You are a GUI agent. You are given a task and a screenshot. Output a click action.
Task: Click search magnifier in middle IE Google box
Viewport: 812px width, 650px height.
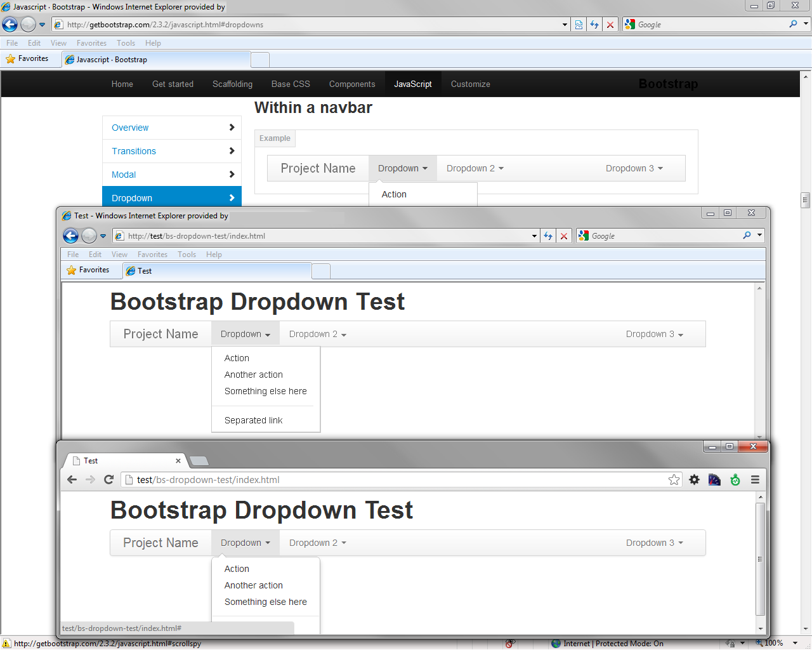click(747, 235)
